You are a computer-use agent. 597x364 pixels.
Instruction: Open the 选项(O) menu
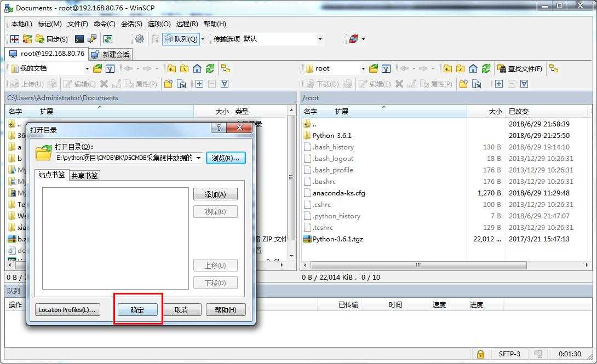159,24
